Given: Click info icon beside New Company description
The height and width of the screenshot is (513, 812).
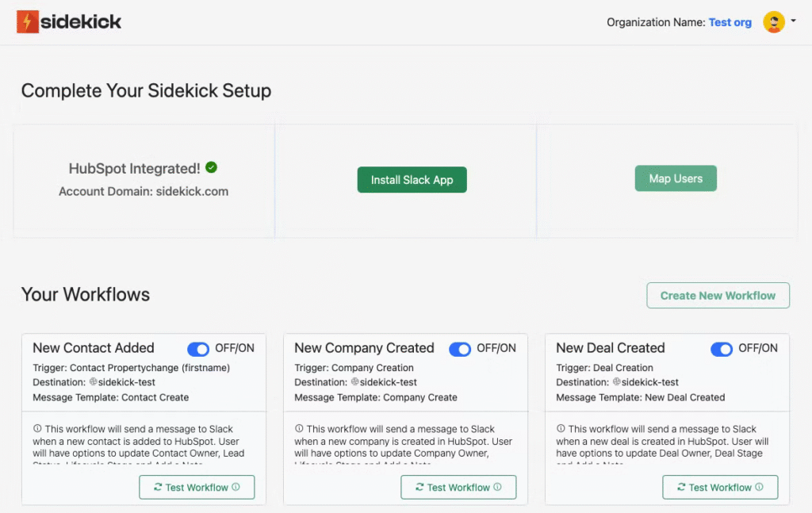Looking at the screenshot, I should point(299,429).
